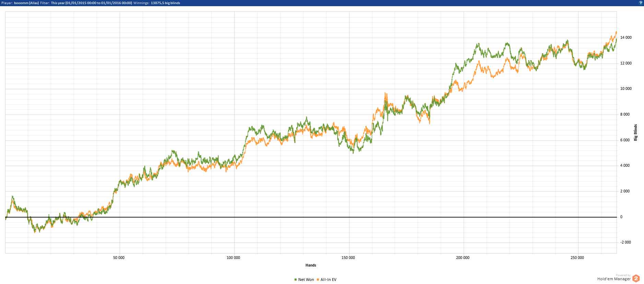Click the -2 000 big blinds axis label
Viewport: 644px width, 284px height.
[625, 242]
